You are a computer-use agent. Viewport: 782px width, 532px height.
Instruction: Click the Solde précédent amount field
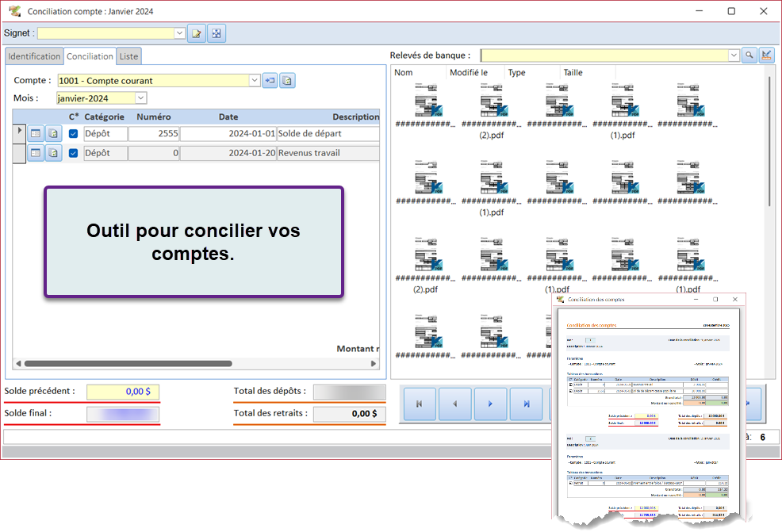pyautogui.click(x=122, y=392)
